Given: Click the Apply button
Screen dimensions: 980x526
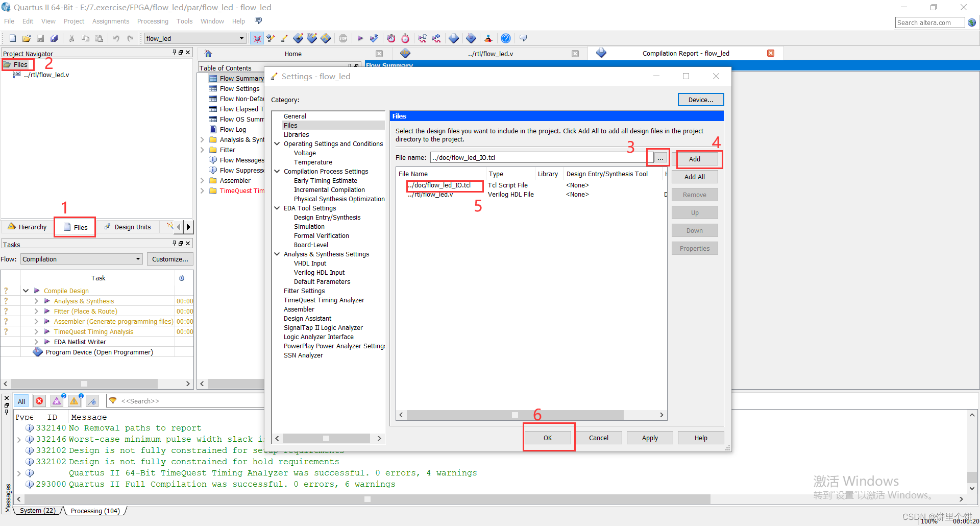Looking at the screenshot, I should (650, 438).
